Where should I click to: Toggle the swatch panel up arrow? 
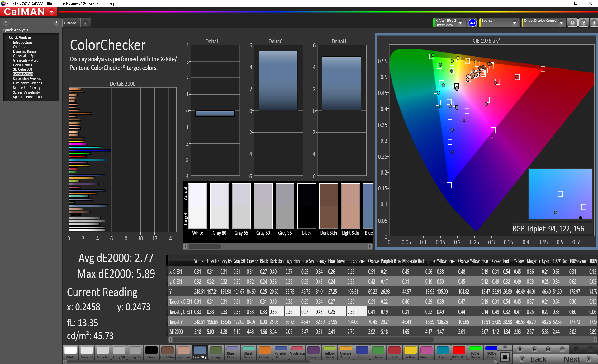pos(505,347)
